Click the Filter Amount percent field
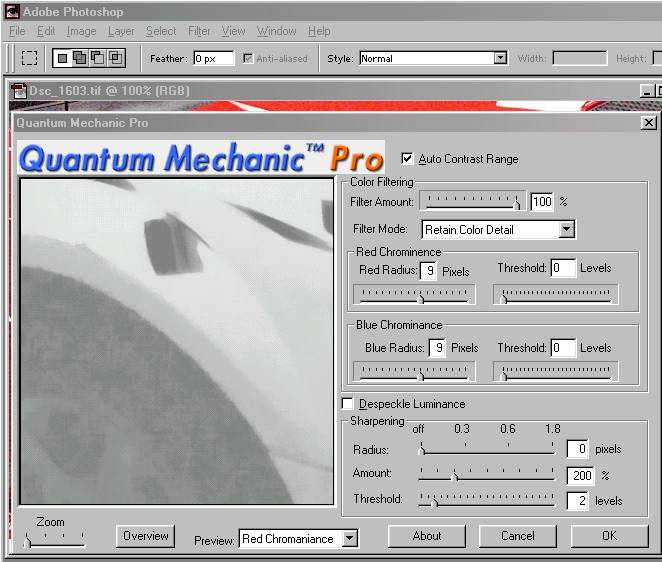Viewport: 662px width, 562px height. [542, 201]
